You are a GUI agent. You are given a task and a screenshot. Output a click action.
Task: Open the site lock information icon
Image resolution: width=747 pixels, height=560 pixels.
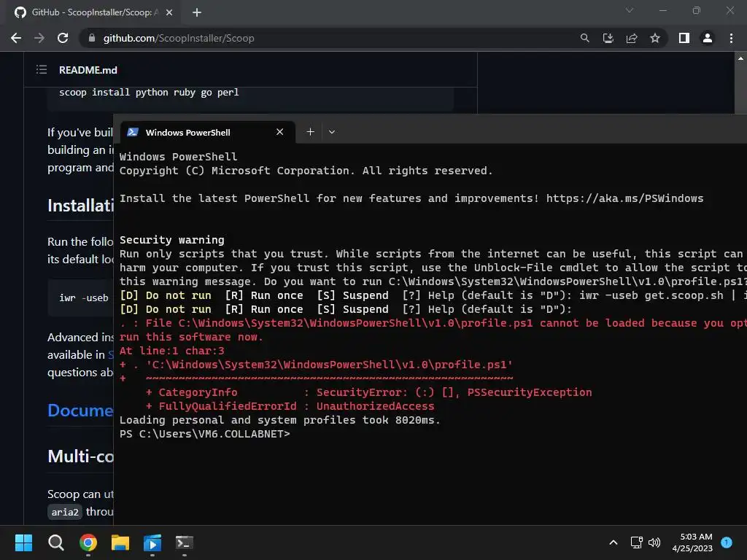92,38
